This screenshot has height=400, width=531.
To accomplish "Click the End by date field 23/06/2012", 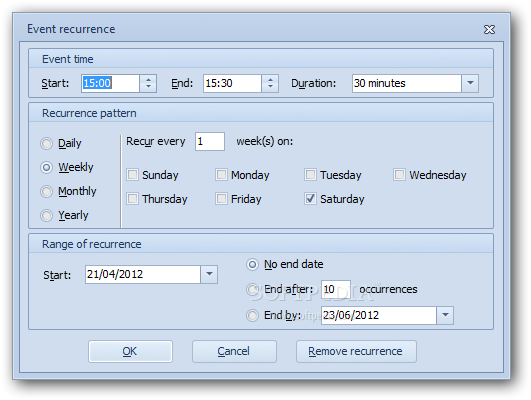I will click(x=379, y=315).
